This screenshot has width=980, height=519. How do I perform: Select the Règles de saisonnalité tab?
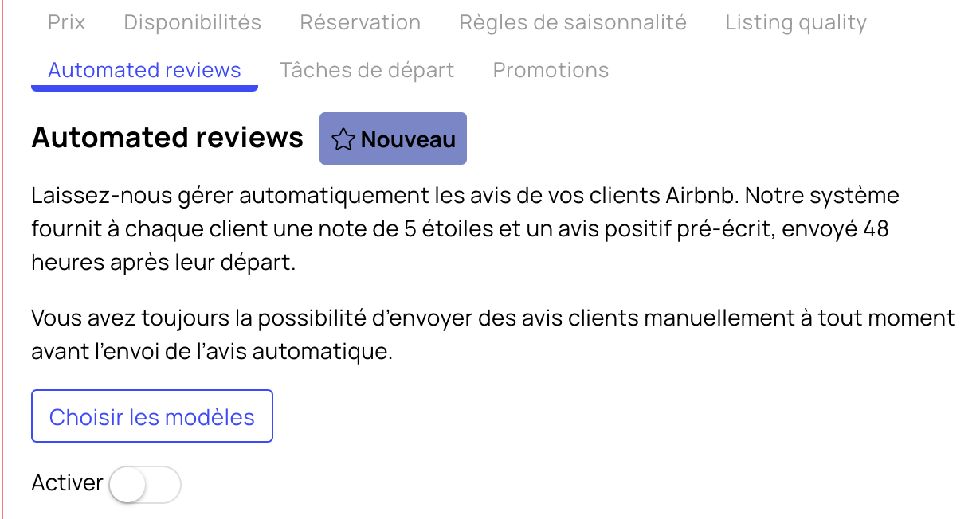pyautogui.click(x=573, y=22)
